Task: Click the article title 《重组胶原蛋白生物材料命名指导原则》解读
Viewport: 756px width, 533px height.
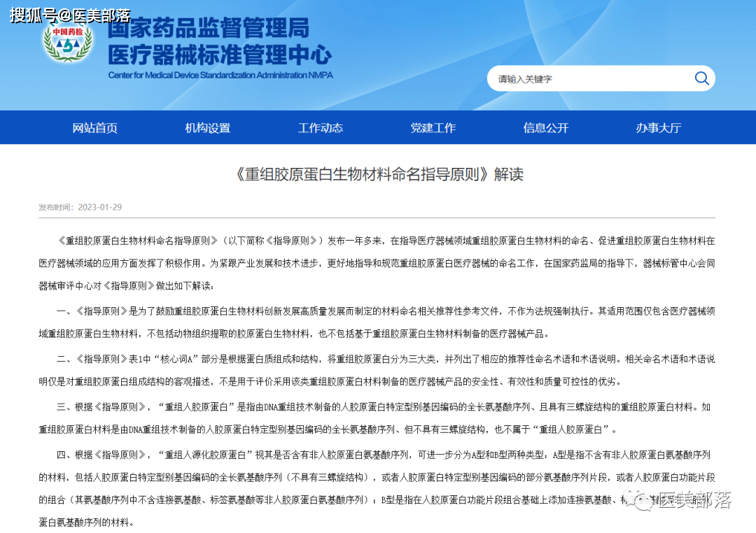Action: tap(378, 174)
